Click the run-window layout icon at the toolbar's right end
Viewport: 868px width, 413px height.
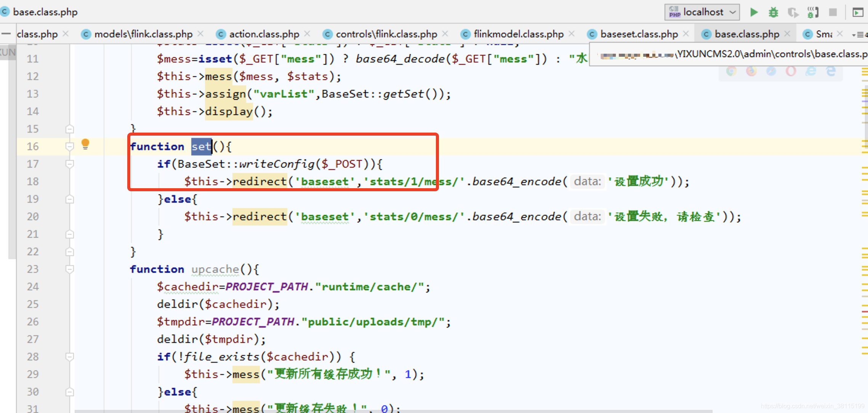click(x=858, y=13)
